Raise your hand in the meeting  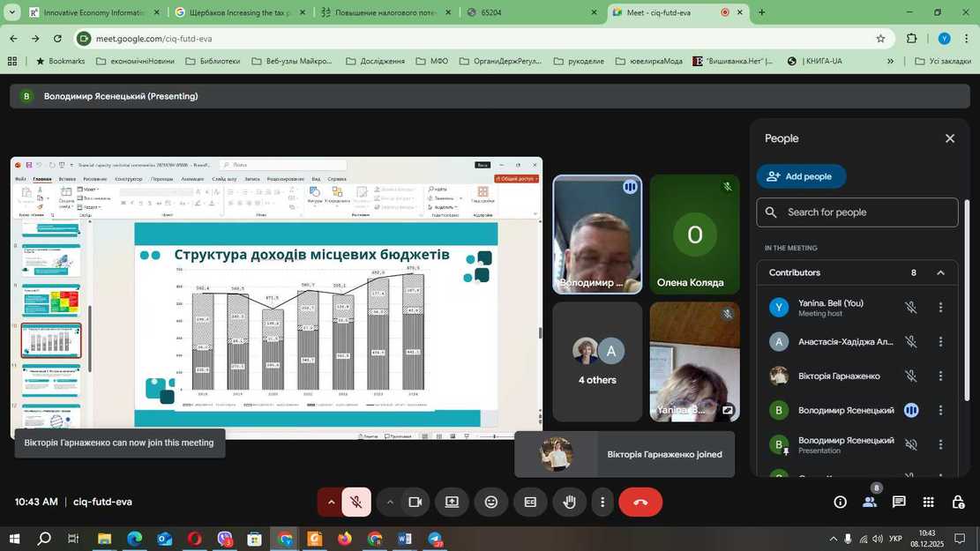coord(569,503)
